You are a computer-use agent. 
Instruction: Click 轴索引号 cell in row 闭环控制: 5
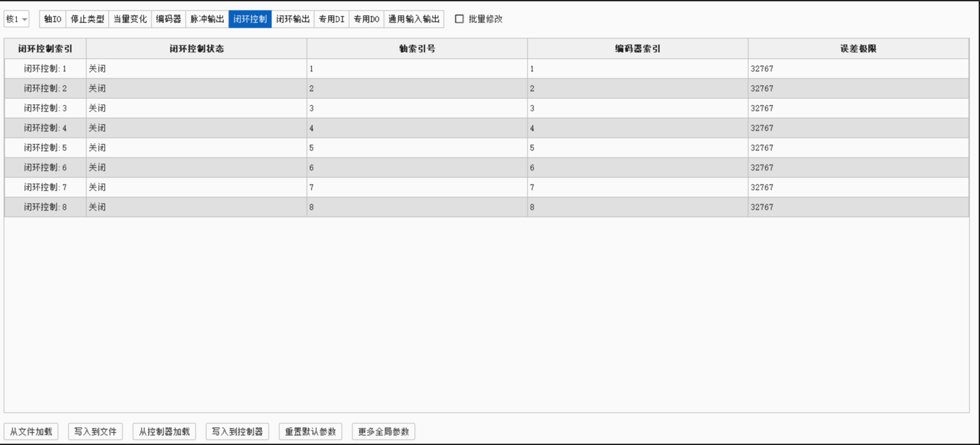[416, 148]
